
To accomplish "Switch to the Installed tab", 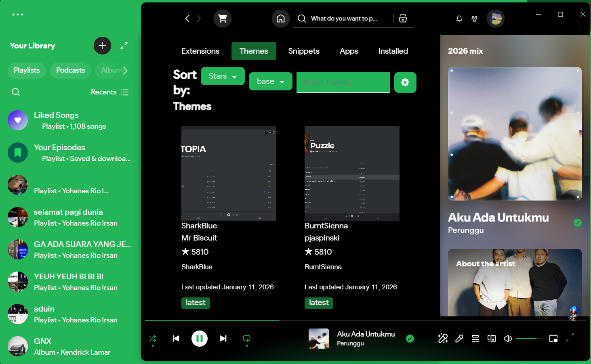I will [393, 51].
